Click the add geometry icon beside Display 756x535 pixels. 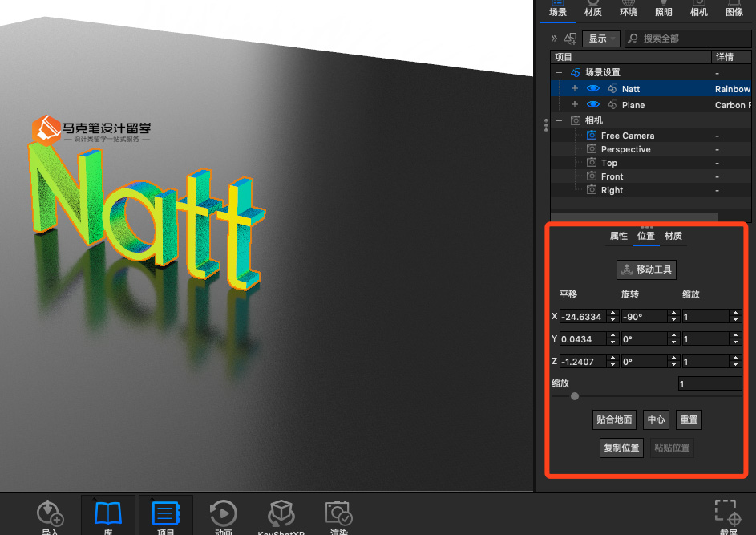(x=570, y=39)
